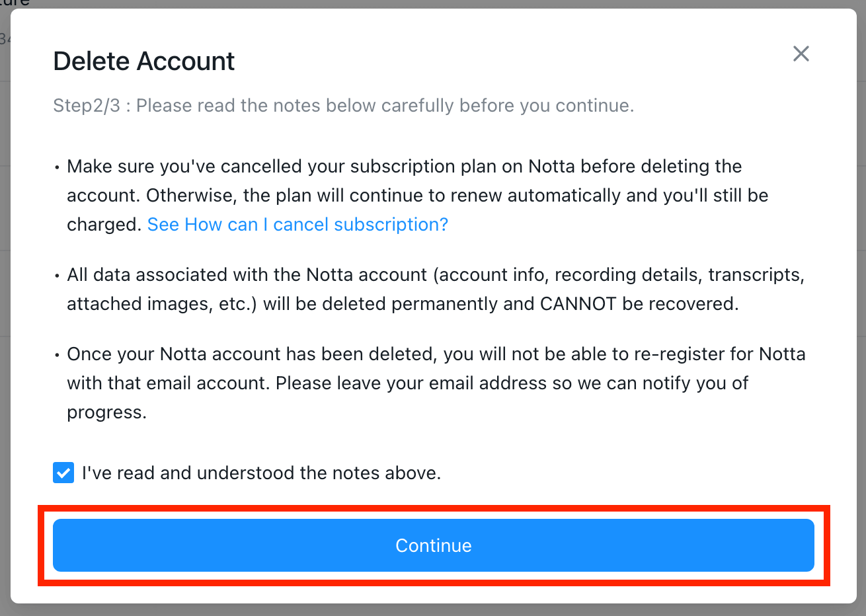
Task: Select the Step2/3 instruction text
Action: [x=343, y=105]
